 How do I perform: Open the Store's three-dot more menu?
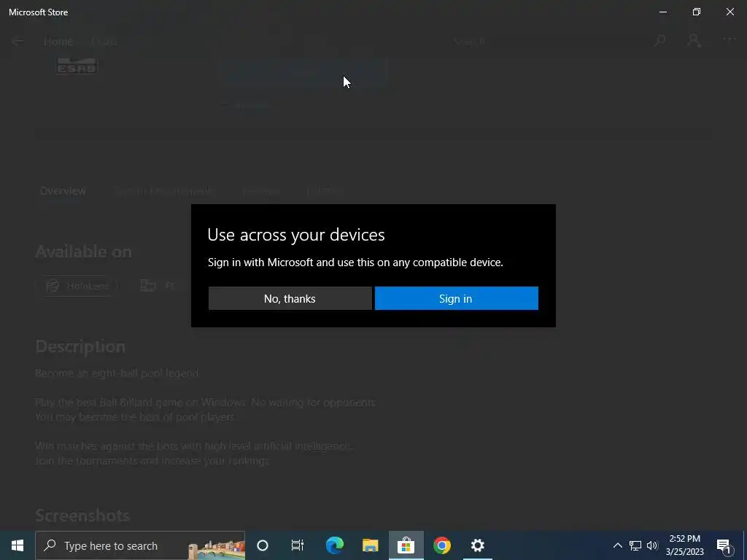[729, 39]
